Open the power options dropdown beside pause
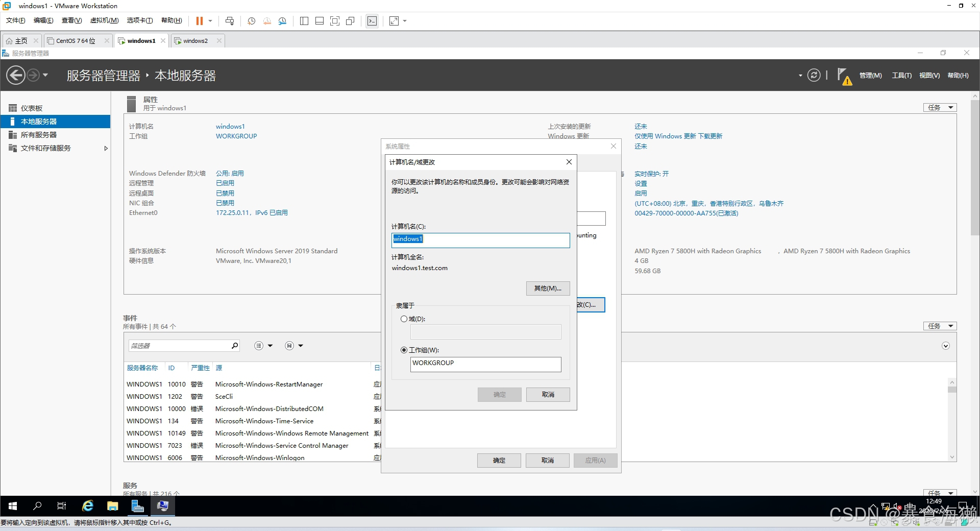The height and width of the screenshot is (531, 980). coord(210,21)
